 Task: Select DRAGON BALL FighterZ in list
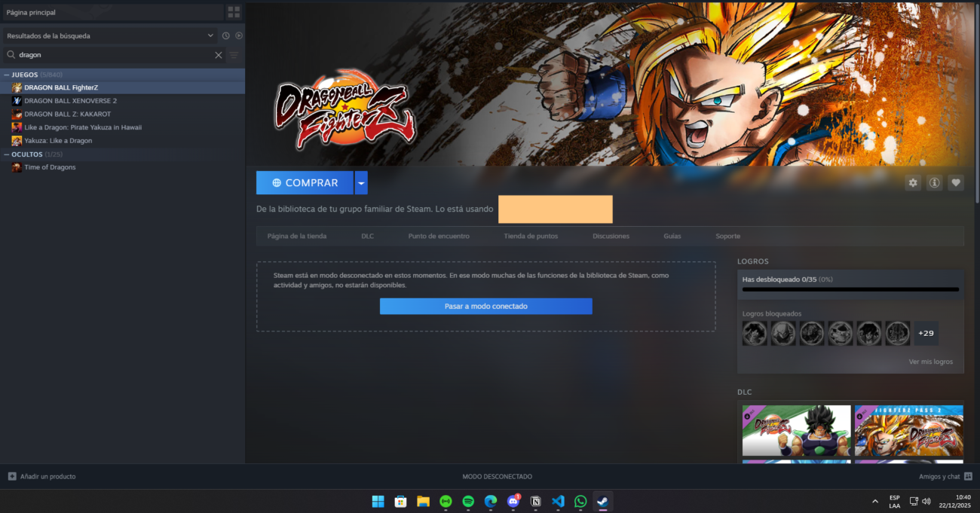click(x=123, y=87)
